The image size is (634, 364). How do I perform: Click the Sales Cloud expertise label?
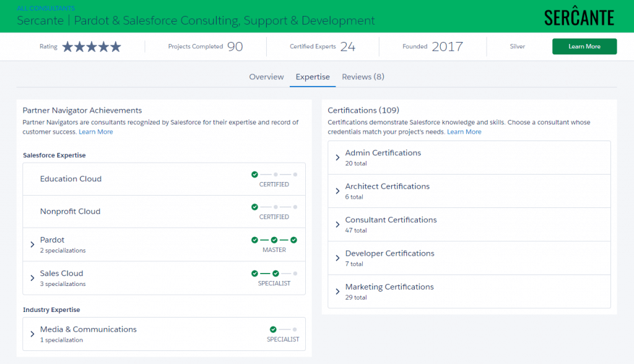(x=61, y=274)
